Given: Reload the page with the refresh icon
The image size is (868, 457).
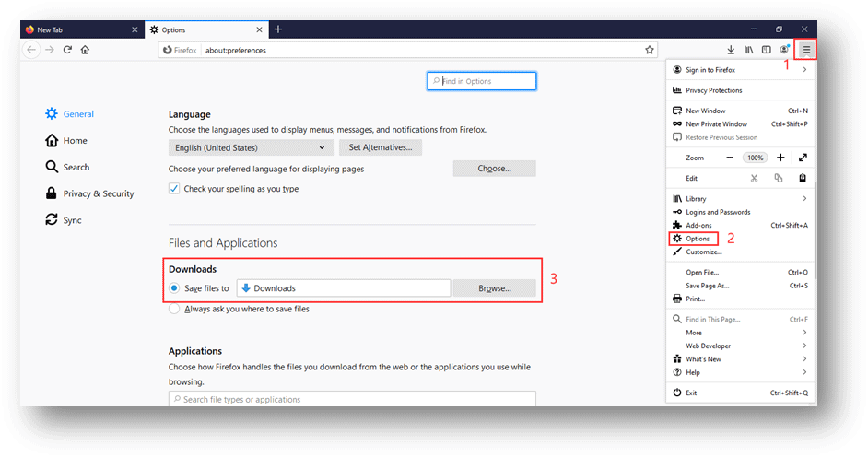Looking at the screenshot, I should (x=67, y=50).
